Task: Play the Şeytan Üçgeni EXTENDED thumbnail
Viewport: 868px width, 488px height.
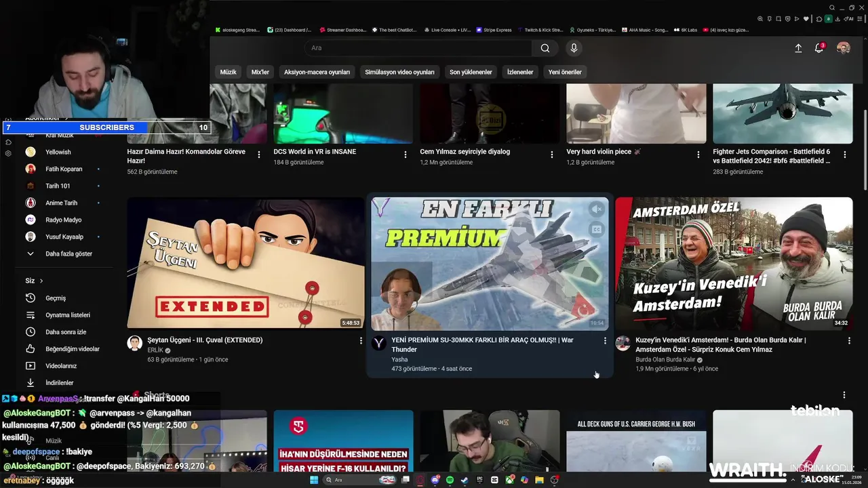Action: [245, 263]
